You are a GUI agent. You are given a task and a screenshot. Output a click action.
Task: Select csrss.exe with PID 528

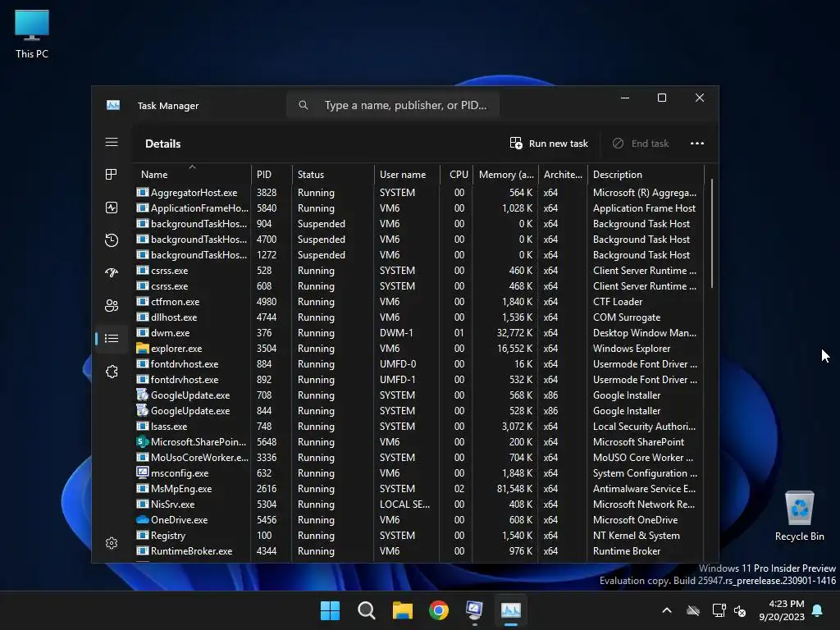click(x=419, y=271)
